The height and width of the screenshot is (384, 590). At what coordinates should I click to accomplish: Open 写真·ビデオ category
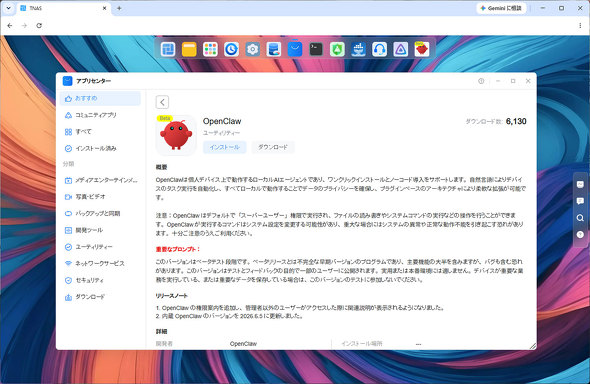tap(100, 197)
